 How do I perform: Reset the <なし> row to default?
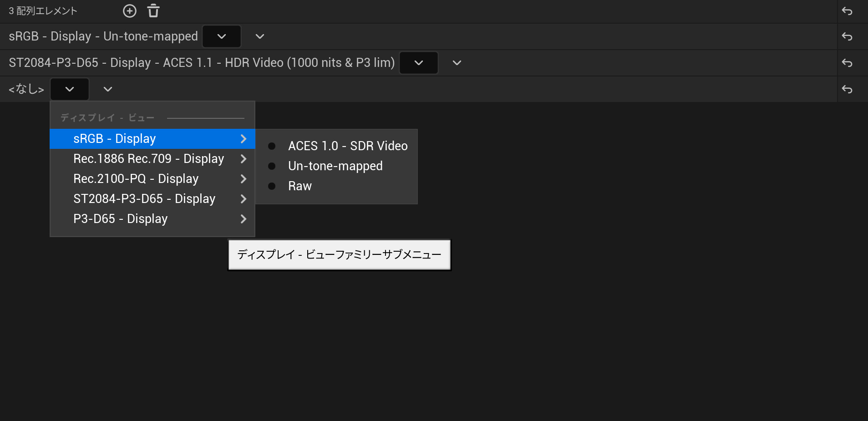[x=847, y=89]
